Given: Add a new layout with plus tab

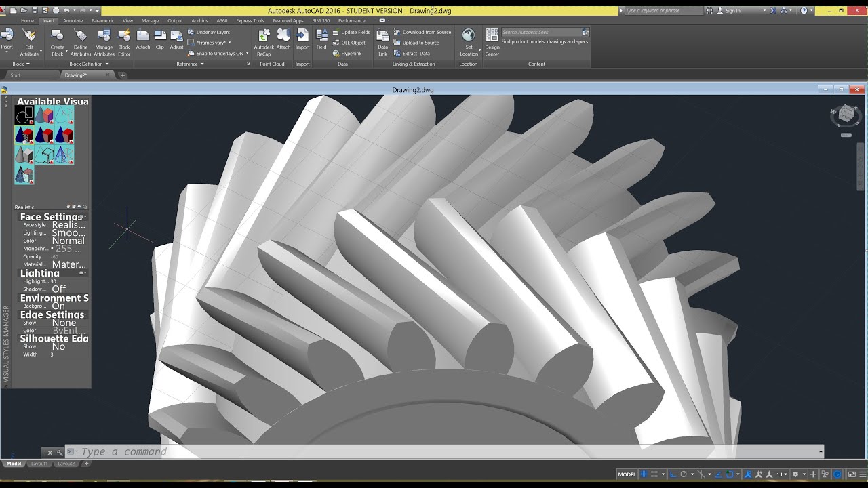Looking at the screenshot, I should tap(86, 464).
